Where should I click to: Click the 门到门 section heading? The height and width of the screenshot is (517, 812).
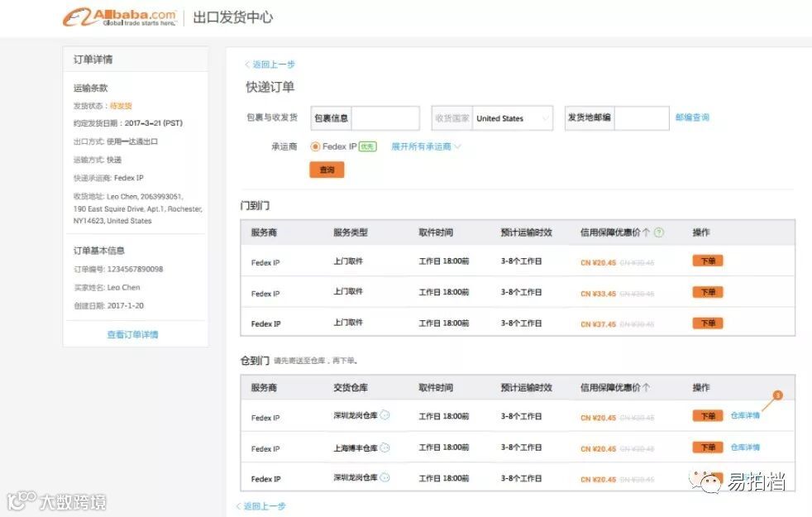255,206
